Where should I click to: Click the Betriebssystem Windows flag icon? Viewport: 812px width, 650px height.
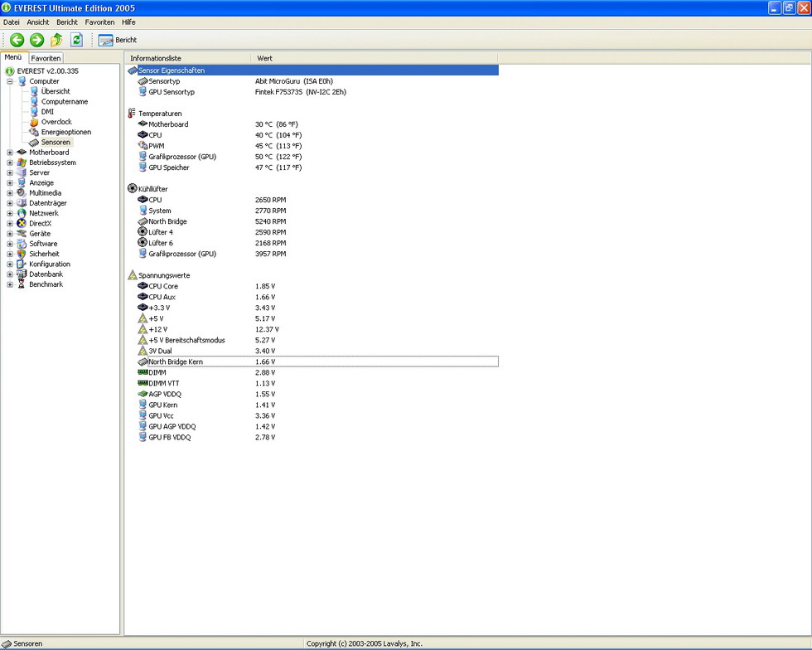tap(22, 162)
